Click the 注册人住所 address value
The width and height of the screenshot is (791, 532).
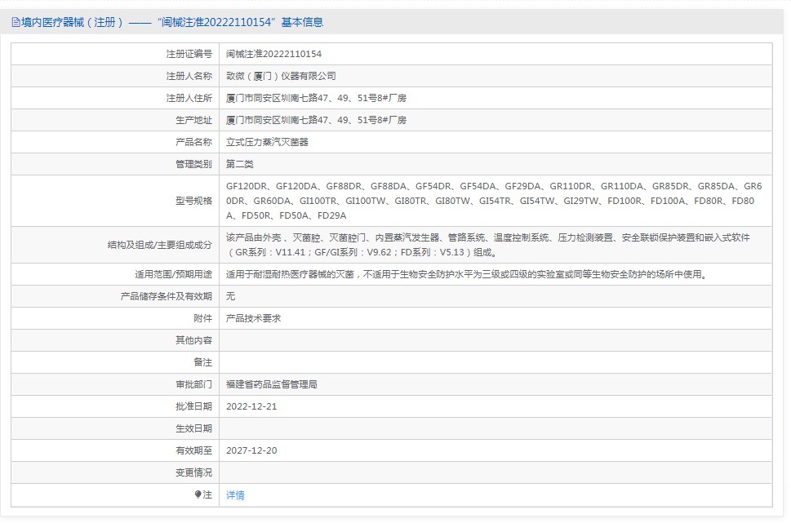coord(315,98)
